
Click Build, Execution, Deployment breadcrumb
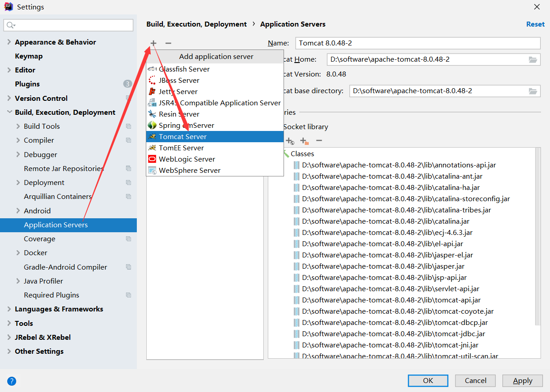coord(197,24)
